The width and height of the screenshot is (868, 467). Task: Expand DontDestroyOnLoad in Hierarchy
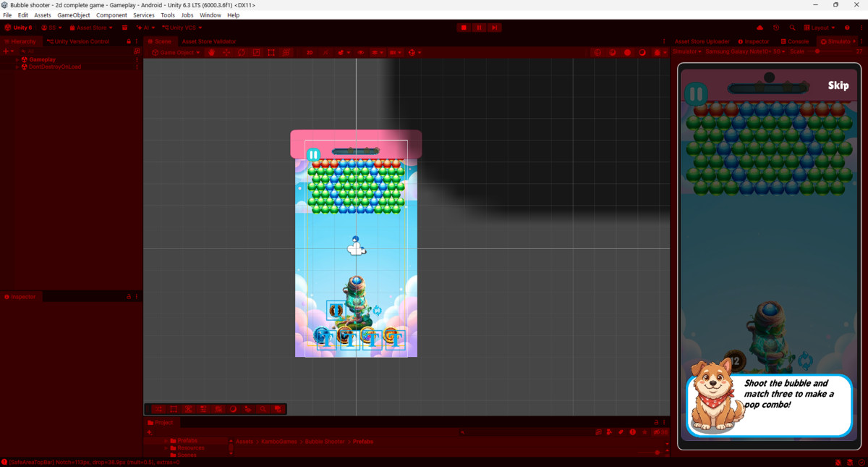pos(17,67)
